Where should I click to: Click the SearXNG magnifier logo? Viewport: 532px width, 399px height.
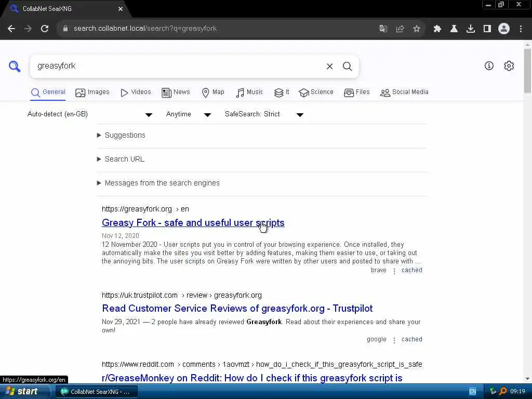(15, 66)
